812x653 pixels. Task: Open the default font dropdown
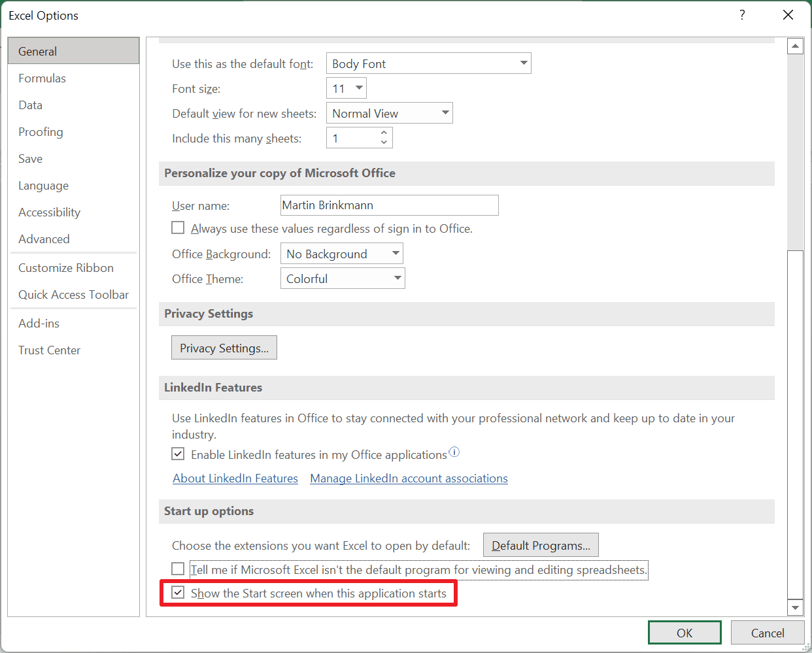(523, 63)
